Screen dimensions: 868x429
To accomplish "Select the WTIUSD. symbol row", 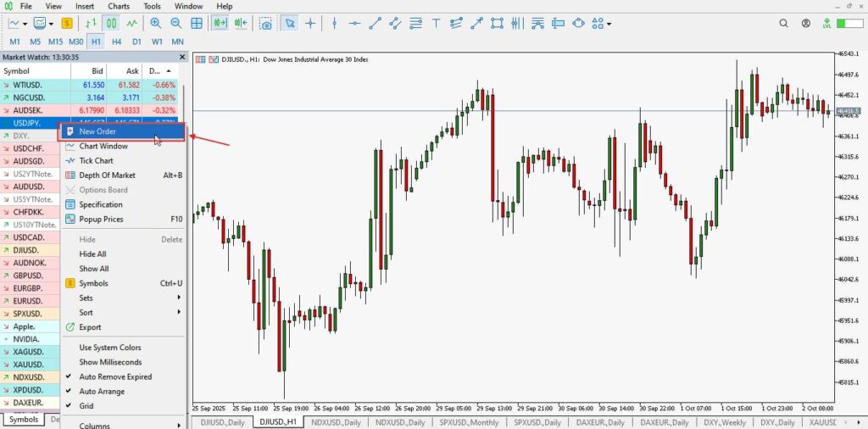I will coord(34,85).
